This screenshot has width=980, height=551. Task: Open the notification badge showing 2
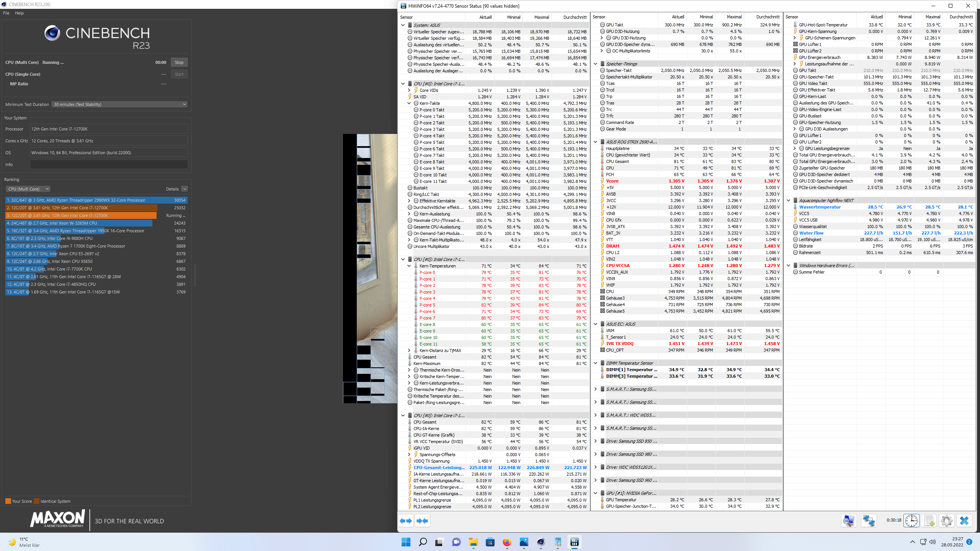click(969, 542)
